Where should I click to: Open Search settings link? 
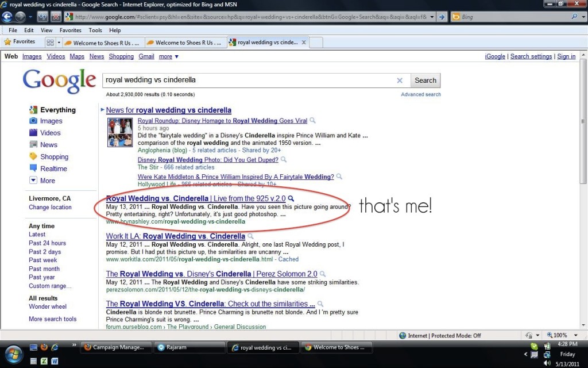[x=531, y=56]
